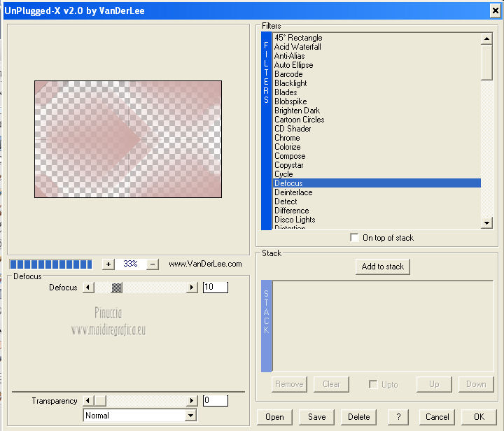Open the Normal blend mode dropdown
This screenshot has width=504, height=431.
pyautogui.click(x=191, y=416)
